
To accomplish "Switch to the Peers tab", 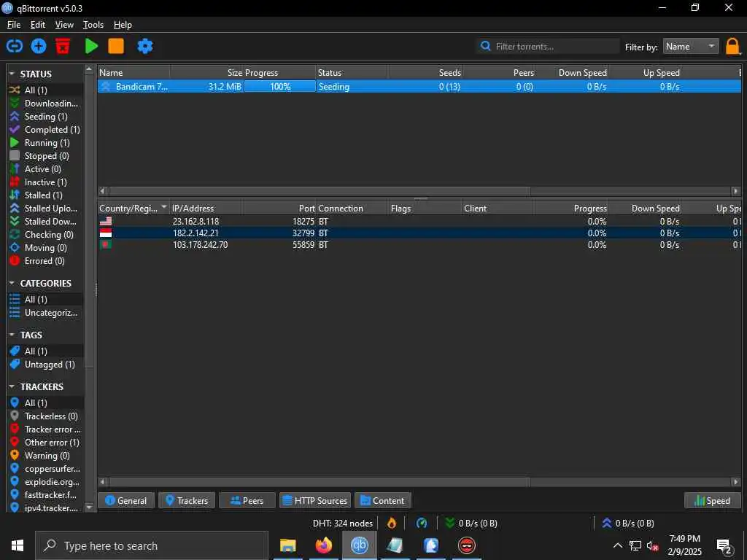I will [x=247, y=500].
